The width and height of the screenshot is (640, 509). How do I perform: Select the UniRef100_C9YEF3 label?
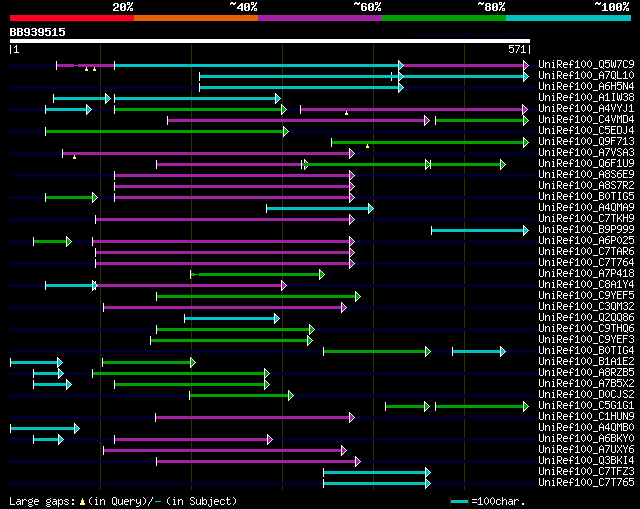[x=586, y=340]
